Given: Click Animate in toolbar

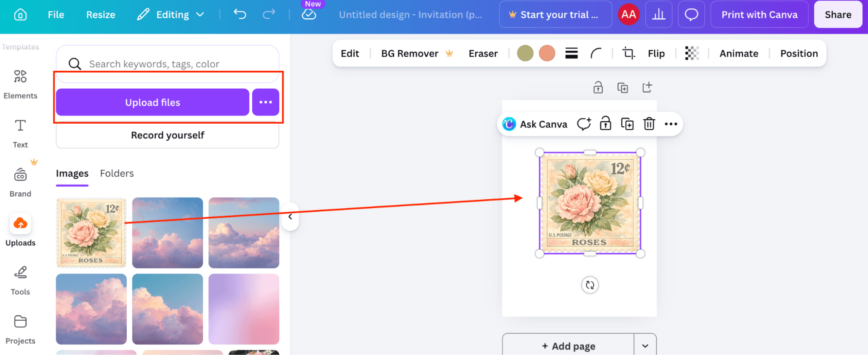Looking at the screenshot, I should 739,53.
